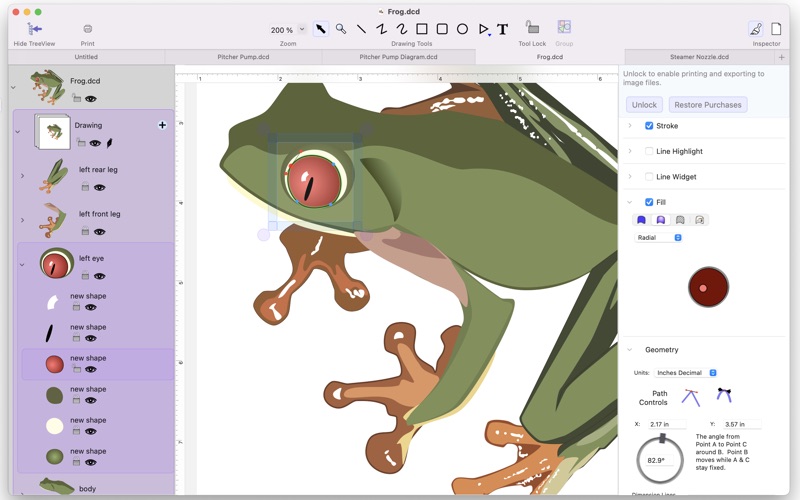Expand the Stroke section
800x500 pixels.
coord(630,126)
